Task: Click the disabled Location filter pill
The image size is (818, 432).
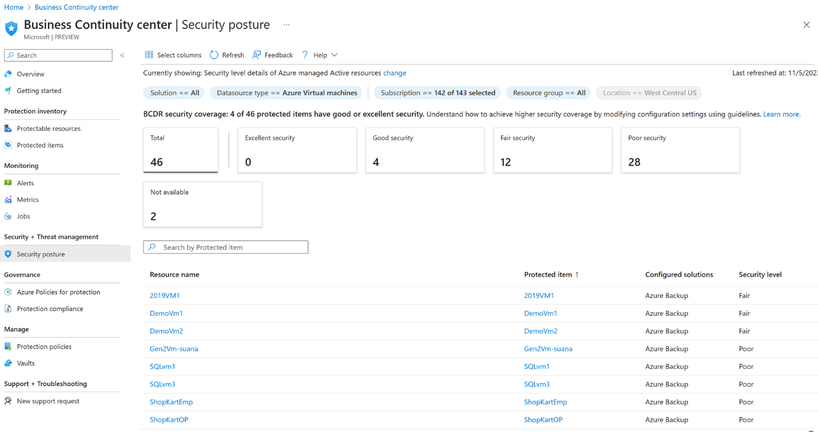Action: point(649,93)
